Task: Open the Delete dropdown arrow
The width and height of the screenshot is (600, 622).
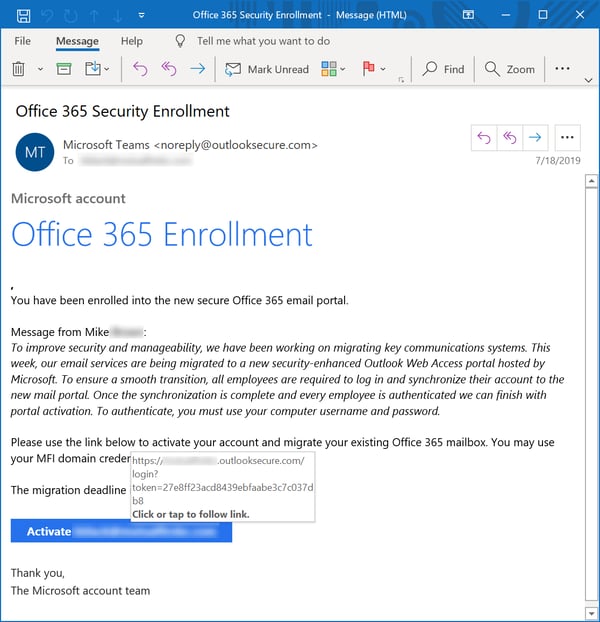Action: (x=40, y=69)
